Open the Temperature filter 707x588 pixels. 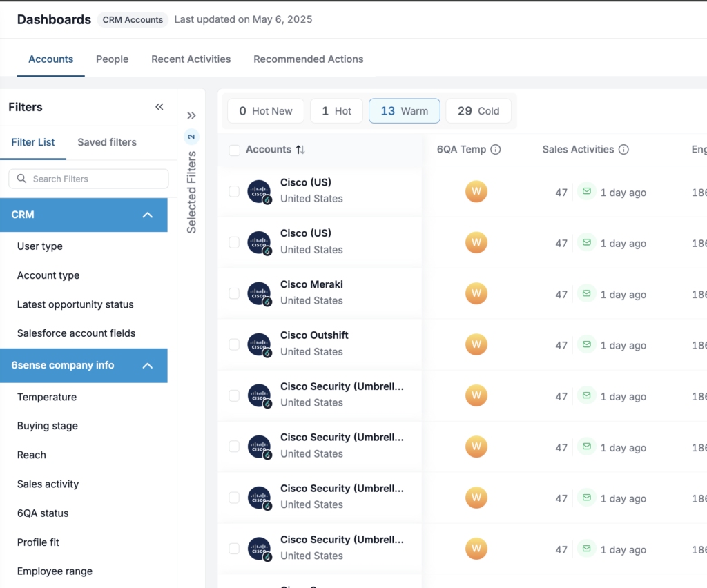pyautogui.click(x=47, y=397)
